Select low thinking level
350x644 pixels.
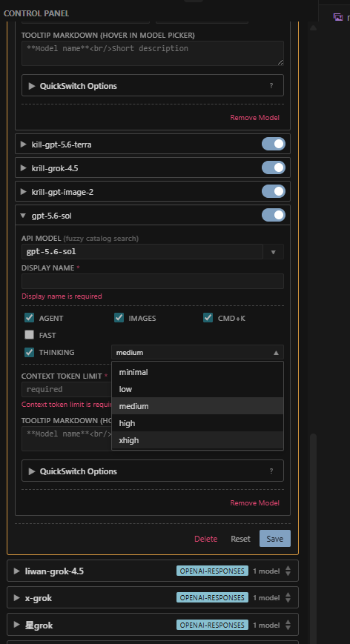click(197, 389)
